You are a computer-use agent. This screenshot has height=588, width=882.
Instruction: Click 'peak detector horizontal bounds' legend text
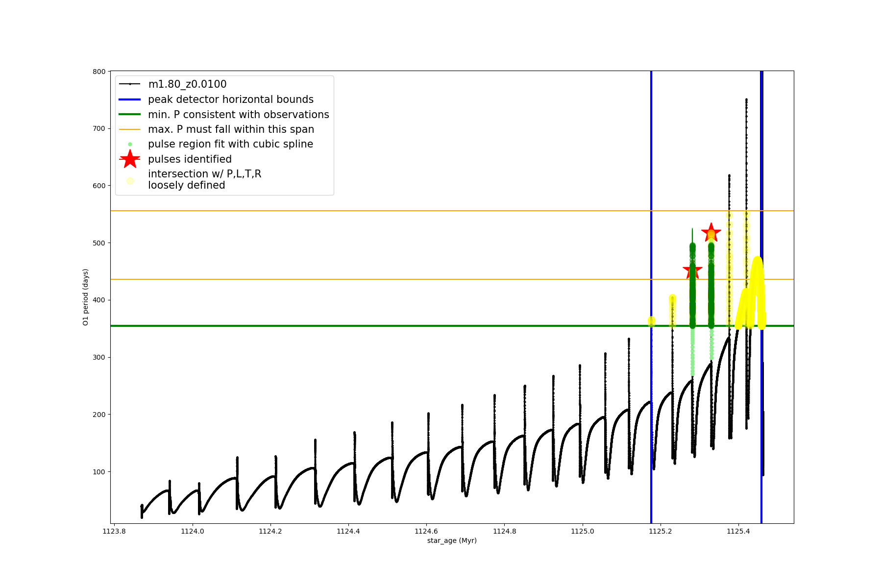click(x=230, y=99)
